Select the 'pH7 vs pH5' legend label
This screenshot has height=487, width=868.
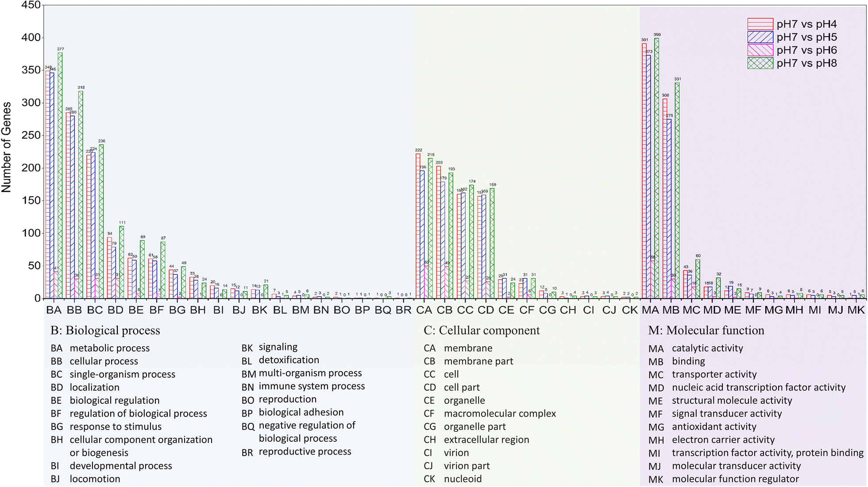pos(806,37)
